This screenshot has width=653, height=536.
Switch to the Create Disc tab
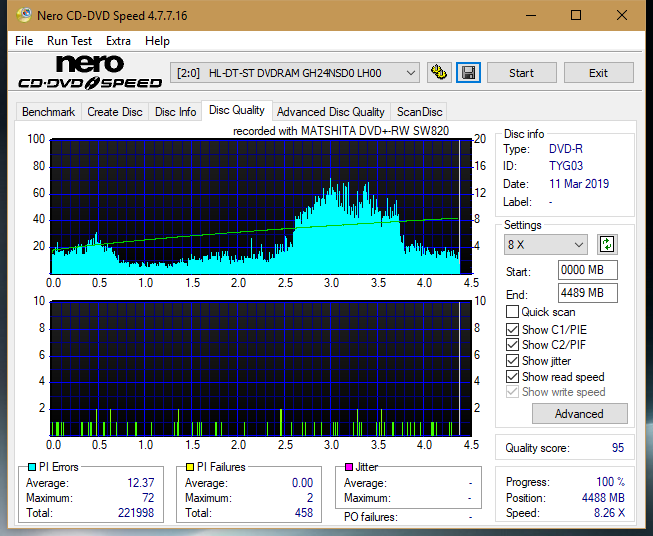(x=115, y=112)
